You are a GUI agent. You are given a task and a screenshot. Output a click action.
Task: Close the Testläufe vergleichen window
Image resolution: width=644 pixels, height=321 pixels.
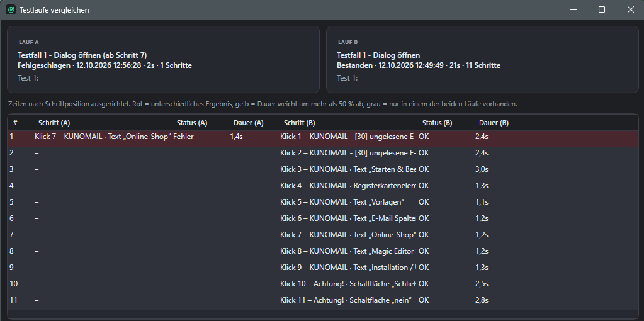630,10
